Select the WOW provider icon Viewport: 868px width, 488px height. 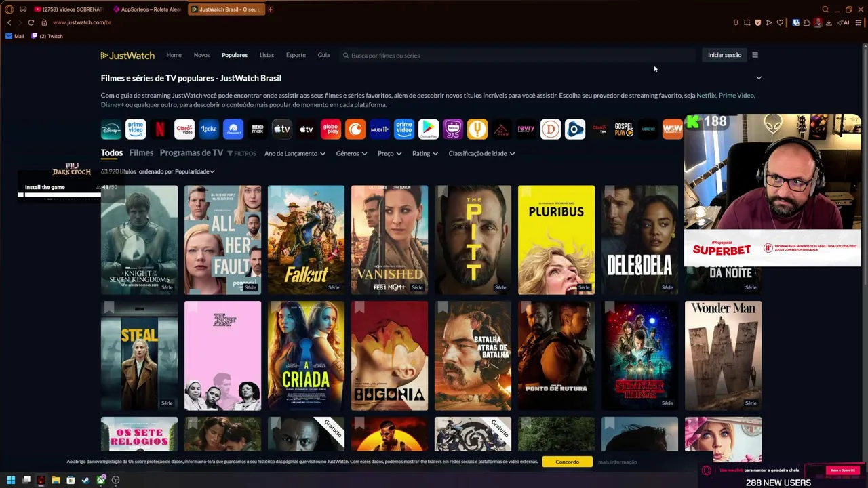click(673, 129)
